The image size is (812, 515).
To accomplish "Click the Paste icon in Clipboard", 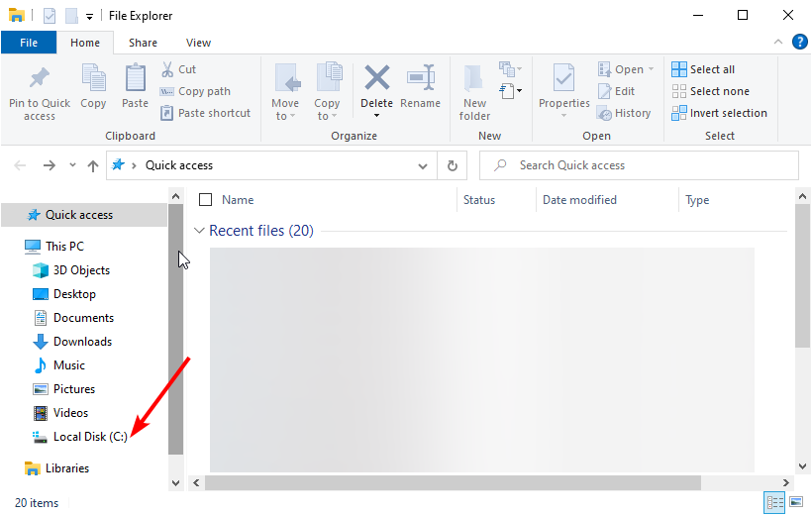I will 136,78.
